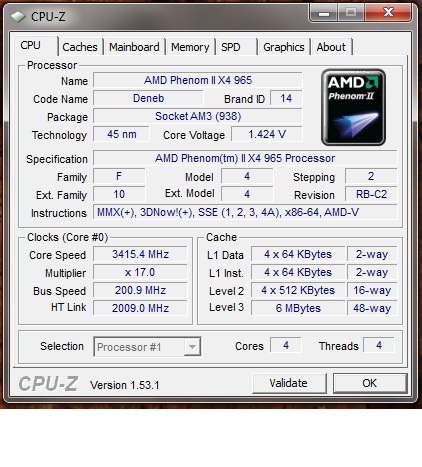This screenshot has height=467, width=422.
Task: Switch to the Caches tab
Action: (x=80, y=47)
